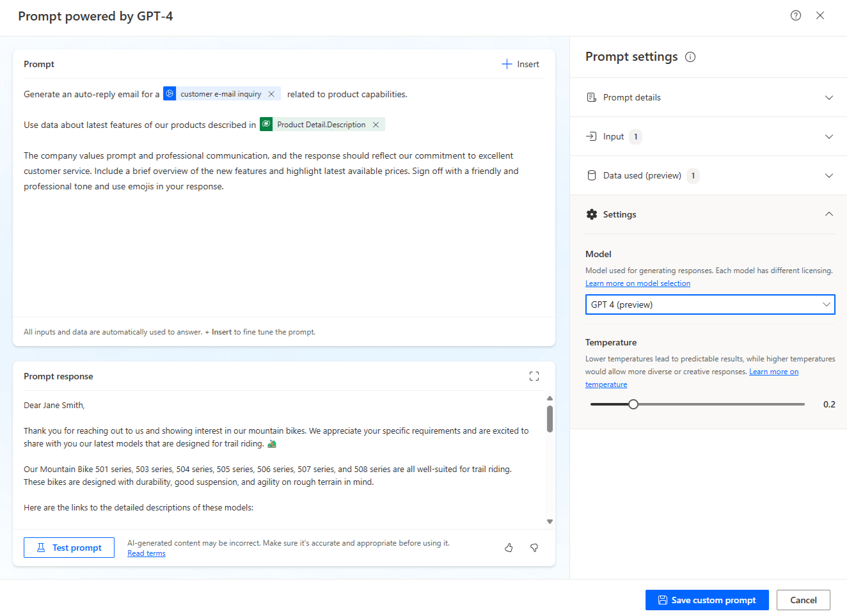The height and width of the screenshot is (616, 847).
Task: Click the Input count badge 1
Action: [635, 136]
